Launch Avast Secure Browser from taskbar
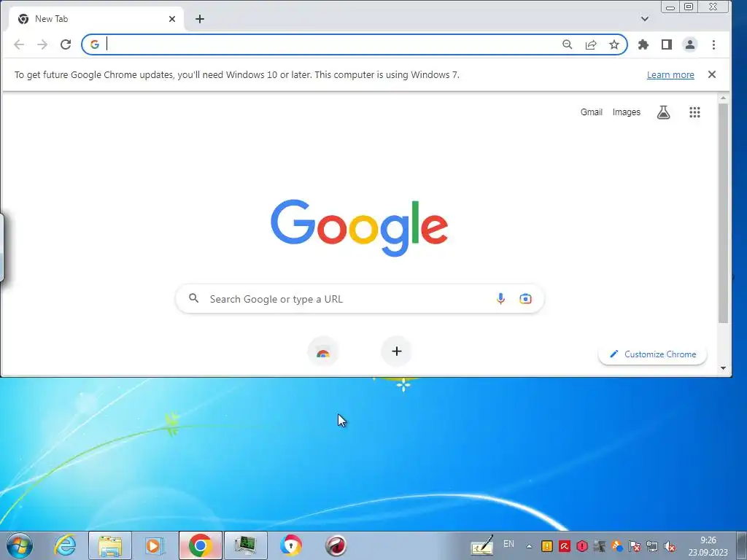The height and width of the screenshot is (560, 747). (290, 545)
